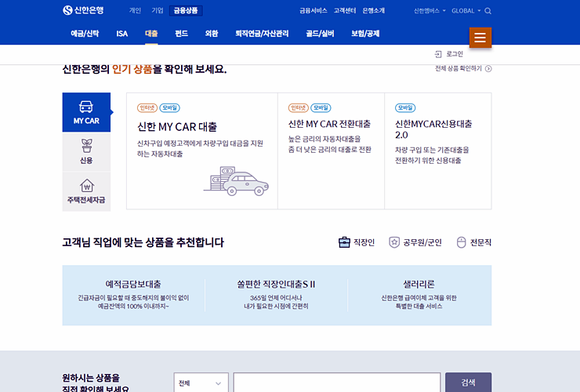580x392 pixels.
Task: Open the orange hamburger menu
Action: point(480,38)
